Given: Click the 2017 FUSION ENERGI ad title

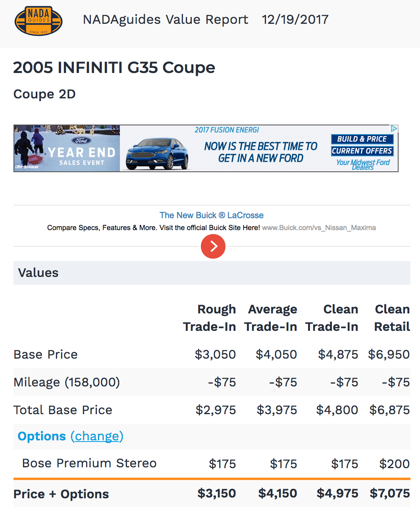Looking at the screenshot, I should (227, 130).
